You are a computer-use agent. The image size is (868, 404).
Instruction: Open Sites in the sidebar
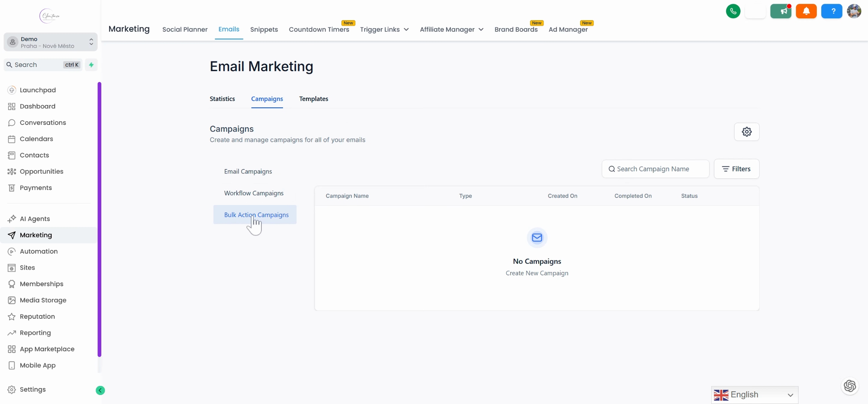click(x=27, y=267)
